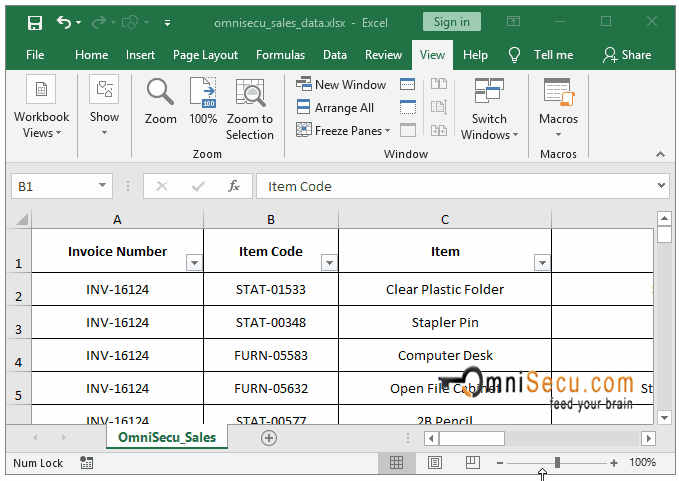Click the Select All corner triangle

22,220
